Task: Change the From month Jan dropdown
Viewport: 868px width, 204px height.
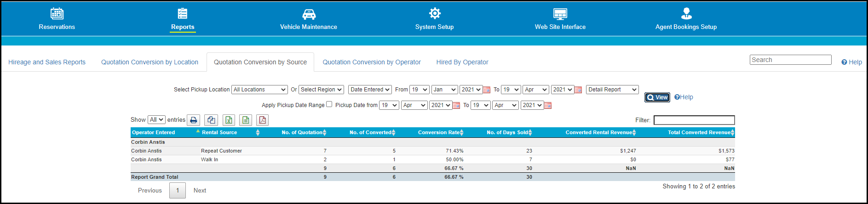Action: coord(444,90)
